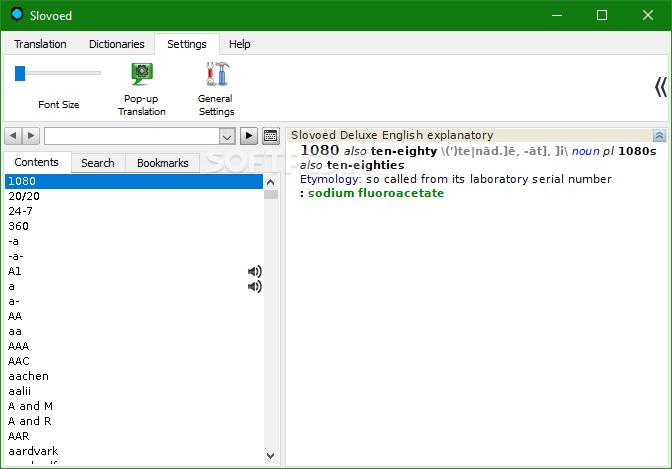The height and width of the screenshot is (469, 672).
Task: Switch to the Search tab
Action: point(98,163)
